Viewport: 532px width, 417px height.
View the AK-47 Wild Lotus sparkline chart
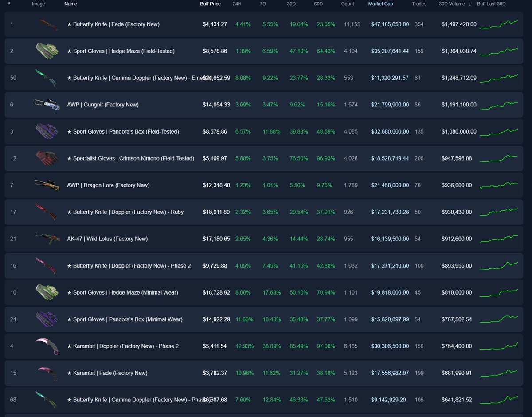[x=499, y=239]
